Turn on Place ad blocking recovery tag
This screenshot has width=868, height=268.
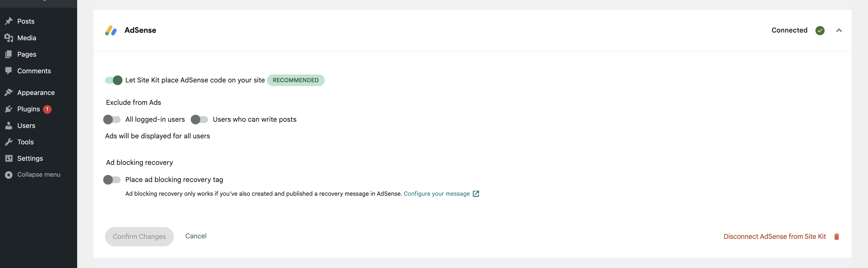[112, 180]
